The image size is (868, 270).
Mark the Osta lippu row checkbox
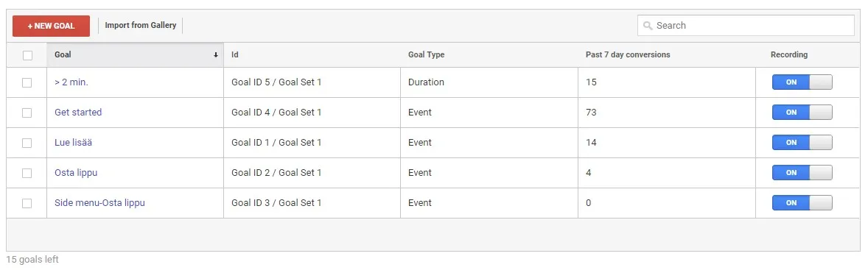click(x=27, y=173)
